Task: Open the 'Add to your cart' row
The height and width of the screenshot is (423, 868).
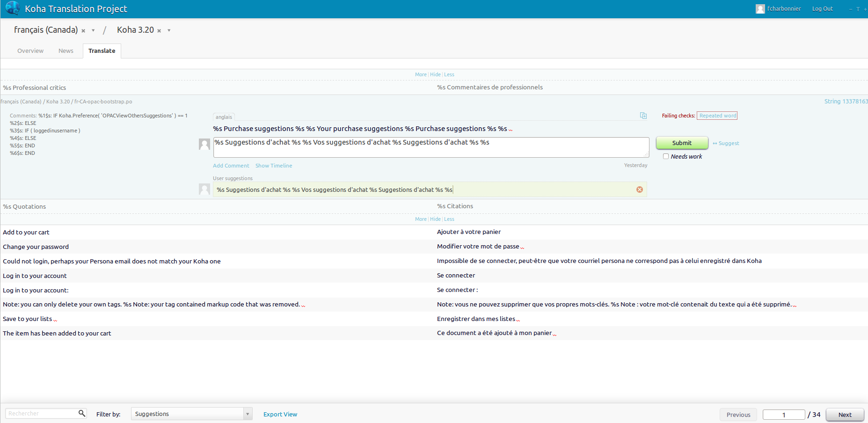Action: (434, 232)
